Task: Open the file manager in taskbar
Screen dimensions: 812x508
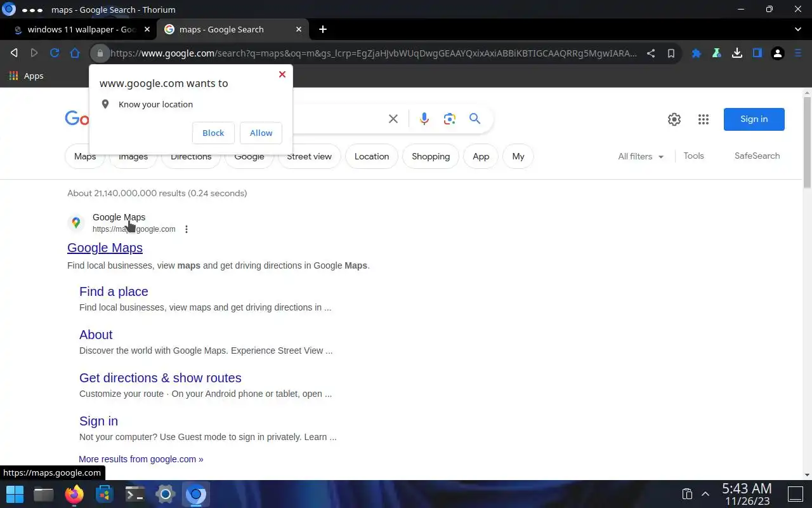Action: [44, 494]
